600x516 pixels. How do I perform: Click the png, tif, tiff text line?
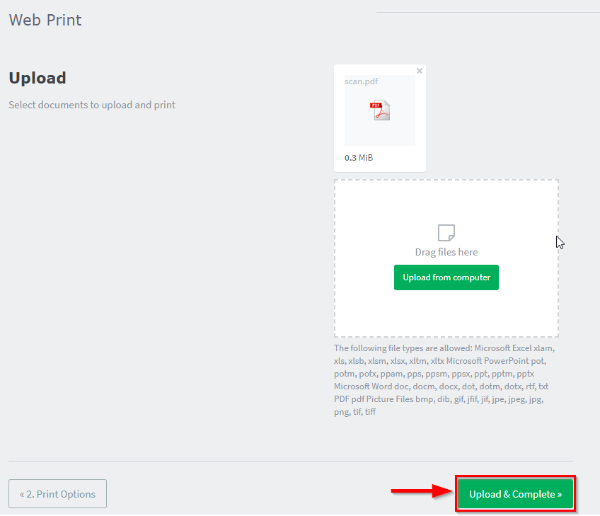coord(355,412)
